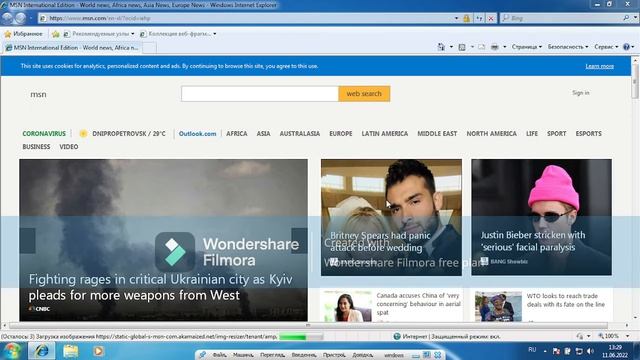The height and width of the screenshot is (360, 640).
Task: Open the CORONAVIRUS link
Action: coord(44,133)
